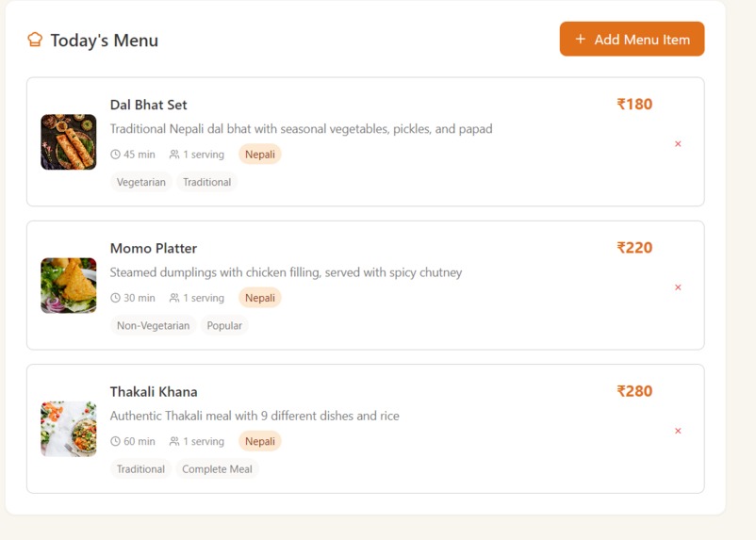Select the Nepali badge on Dal Bhat Set

[260, 155]
